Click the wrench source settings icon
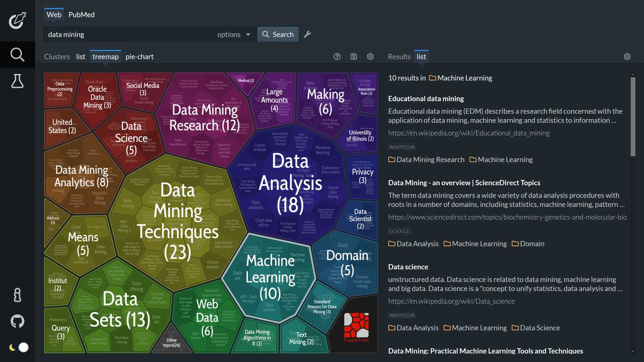This screenshot has width=644, height=362. [307, 34]
